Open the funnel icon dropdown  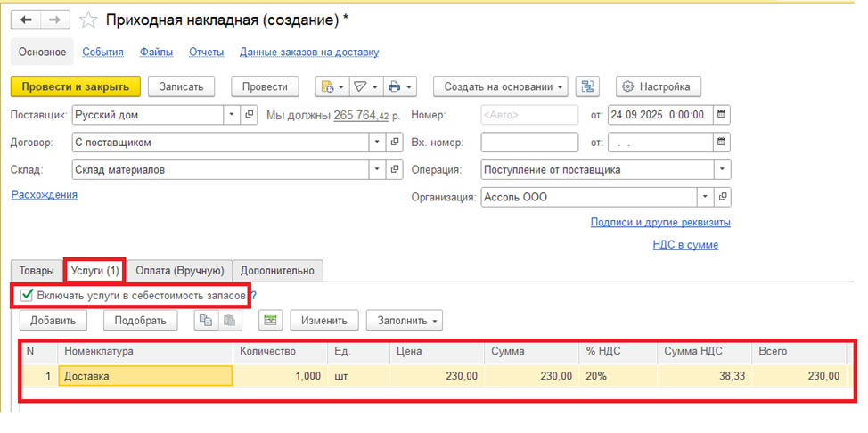365,87
